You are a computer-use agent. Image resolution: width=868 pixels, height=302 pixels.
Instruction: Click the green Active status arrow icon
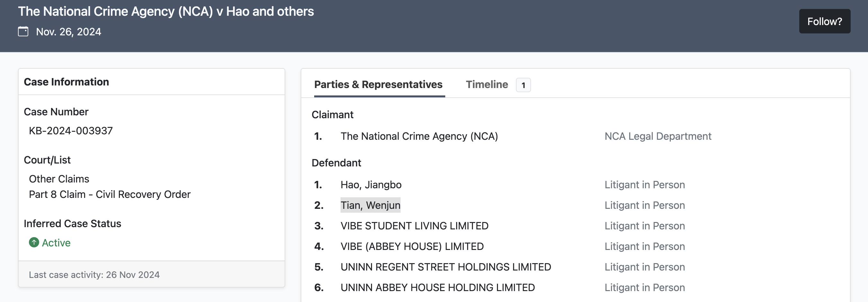click(x=34, y=242)
